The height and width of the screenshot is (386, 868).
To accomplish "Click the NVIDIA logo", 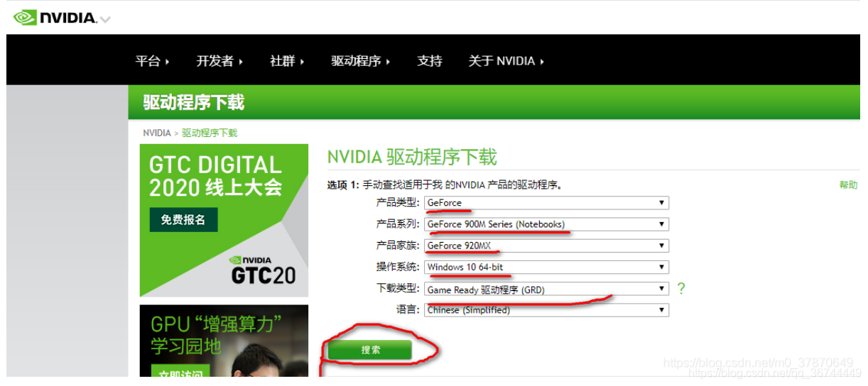I will tap(54, 17).
